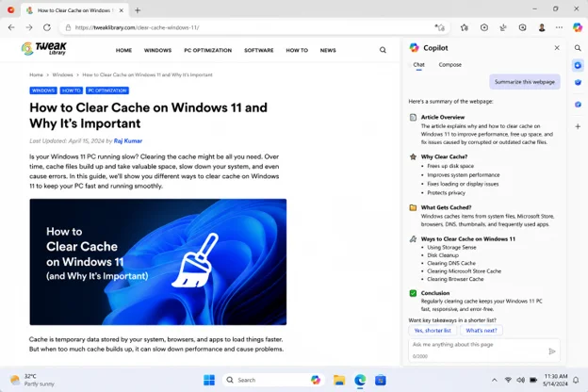Viewport: 588px width, 392px height.
Task: Open the Windows Start button
Action: tap(209, 380)
